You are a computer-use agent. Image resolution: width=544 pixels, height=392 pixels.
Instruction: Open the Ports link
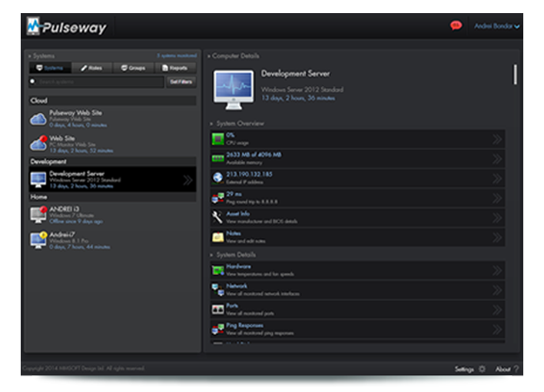[x=232, y=306]
